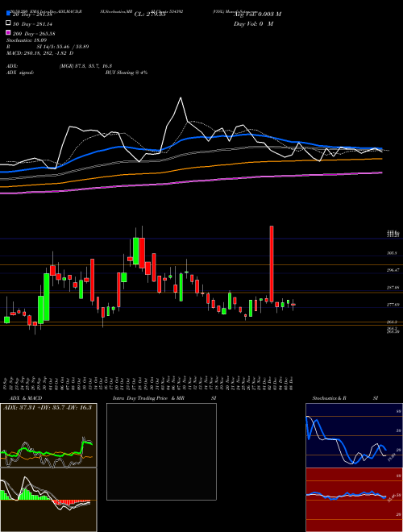Screen dimensions: 403x532
Task: Click the 'BUY Slowing @ 4%' signal text
Action: [127, 73]
